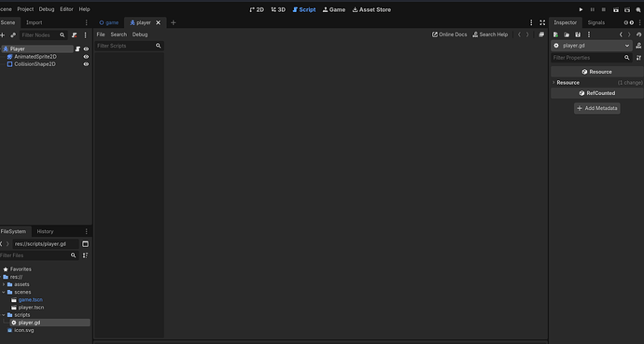The height and width of the screenshot is (344, 644).
Task: Run the current scene via clapperboard icon
Action: click(616, 9)
